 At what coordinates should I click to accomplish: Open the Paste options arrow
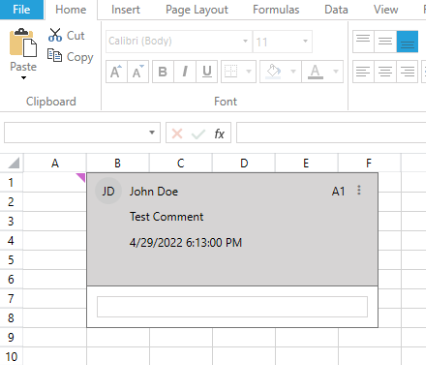pos(23,78)
